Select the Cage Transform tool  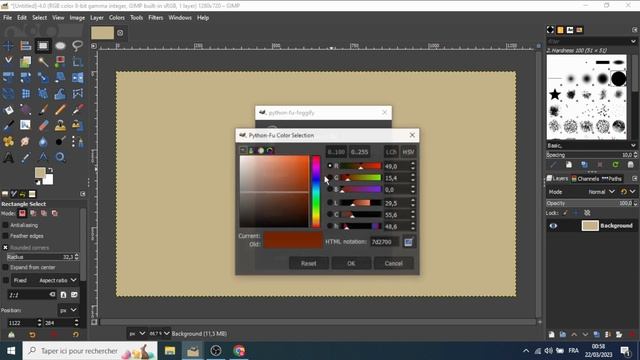tap(78, 93)
